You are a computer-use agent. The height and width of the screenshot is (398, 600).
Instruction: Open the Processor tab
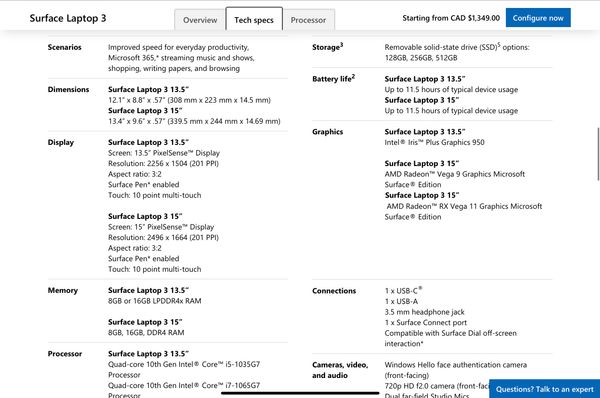pyautogui.click(x=308, y=20)
